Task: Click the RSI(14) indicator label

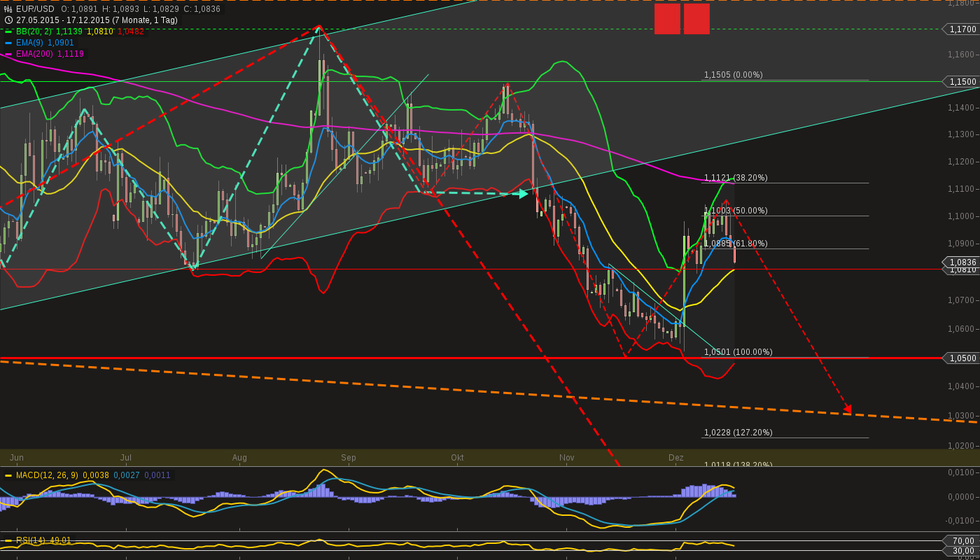Action: pyautogui.click(x=31, y=540)
